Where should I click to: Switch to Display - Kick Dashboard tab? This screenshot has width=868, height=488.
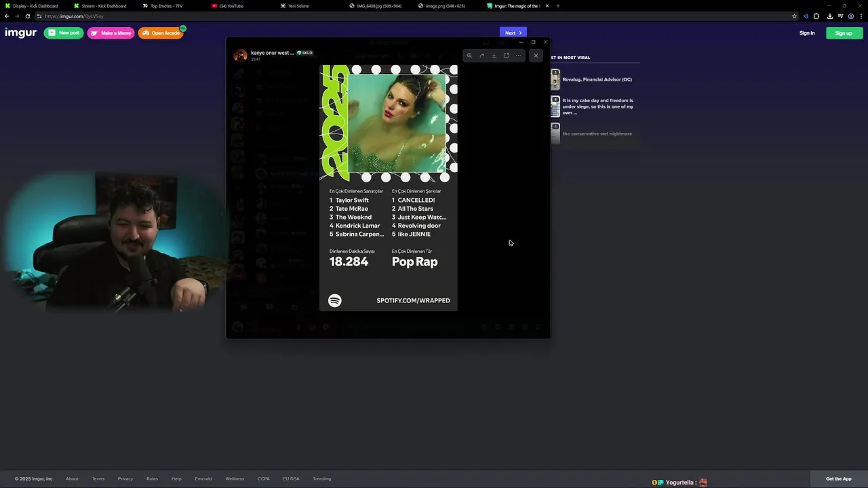35,6
